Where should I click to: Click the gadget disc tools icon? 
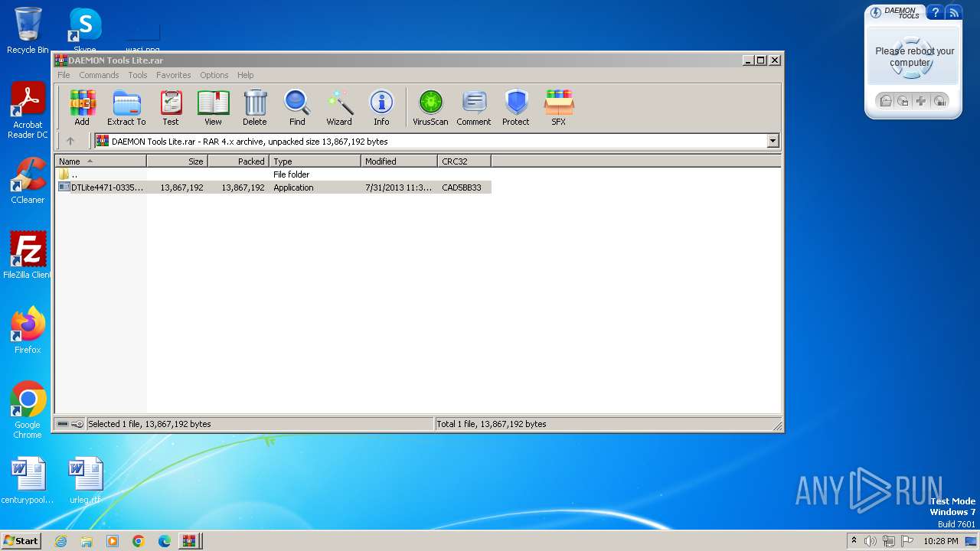[940, 101]
